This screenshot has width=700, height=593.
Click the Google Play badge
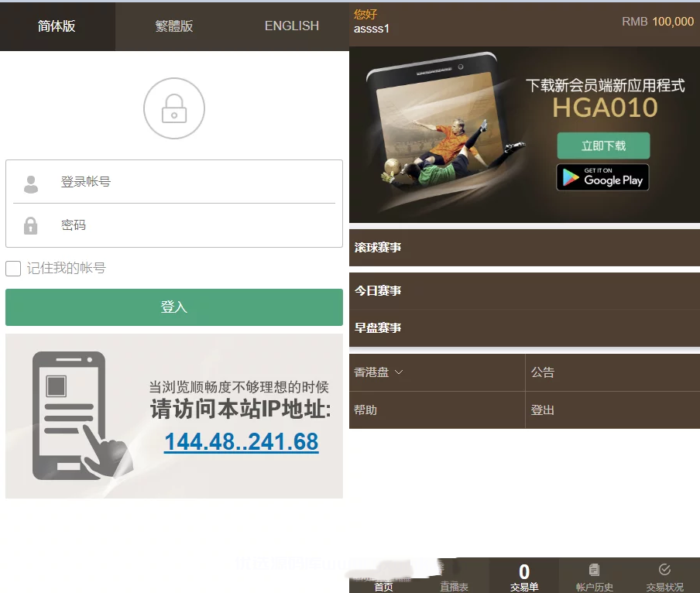[602, 177]
